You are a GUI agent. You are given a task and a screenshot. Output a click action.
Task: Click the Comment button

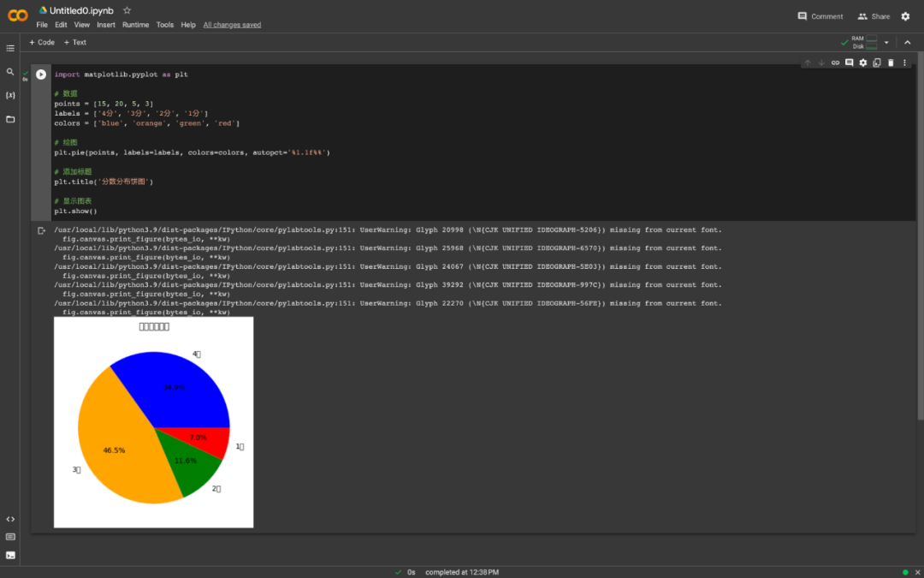[820, 16]
